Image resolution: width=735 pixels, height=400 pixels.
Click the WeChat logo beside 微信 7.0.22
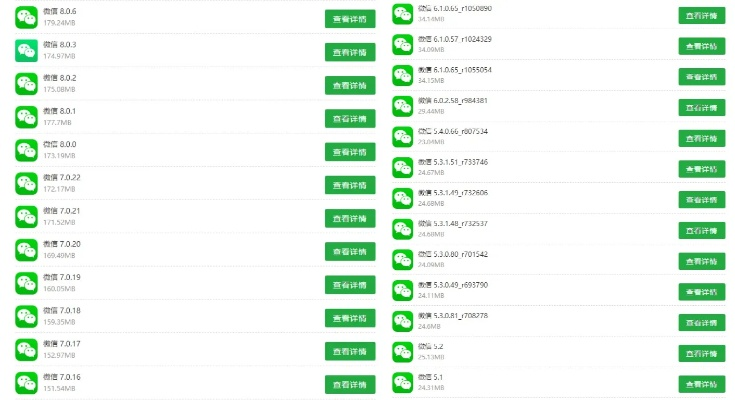(26, 183)
